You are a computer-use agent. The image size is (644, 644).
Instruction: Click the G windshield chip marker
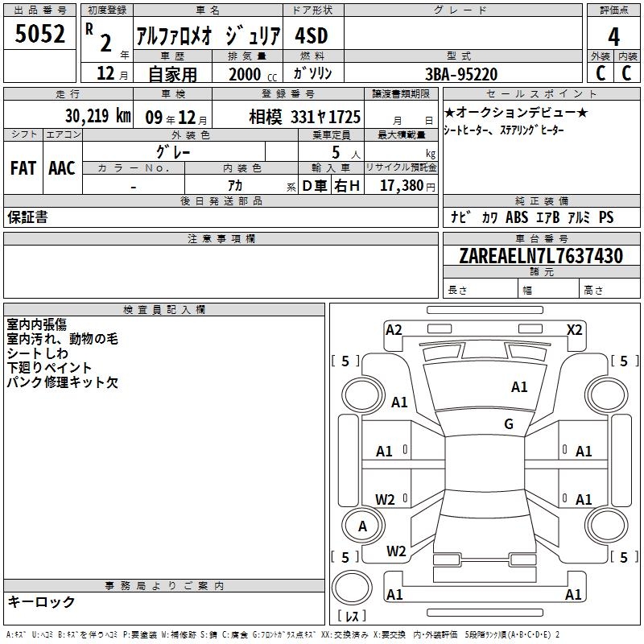coord(508,424)
